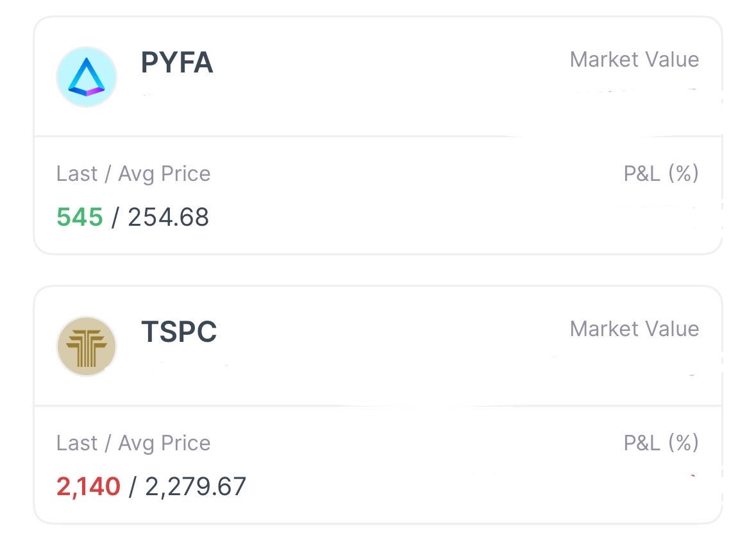Toggle the PYFA P&L (%) display

tap(660, 173)
